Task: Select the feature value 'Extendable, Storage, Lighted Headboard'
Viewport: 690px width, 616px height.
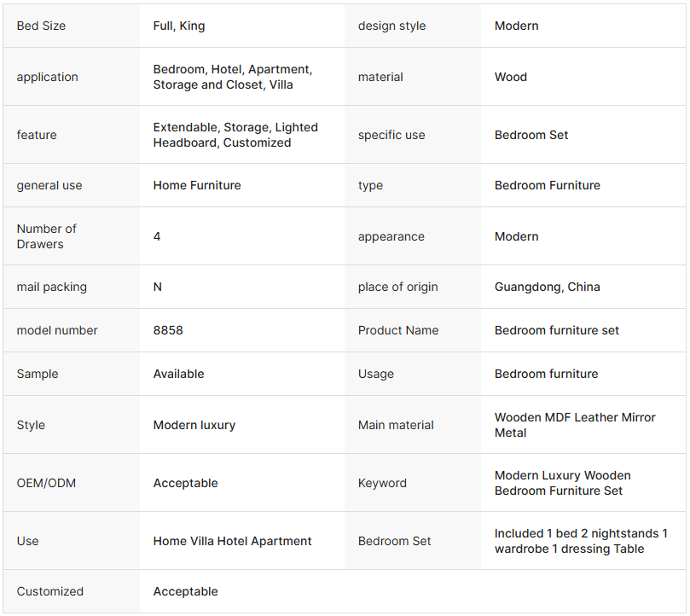Action: pos(235,135)
